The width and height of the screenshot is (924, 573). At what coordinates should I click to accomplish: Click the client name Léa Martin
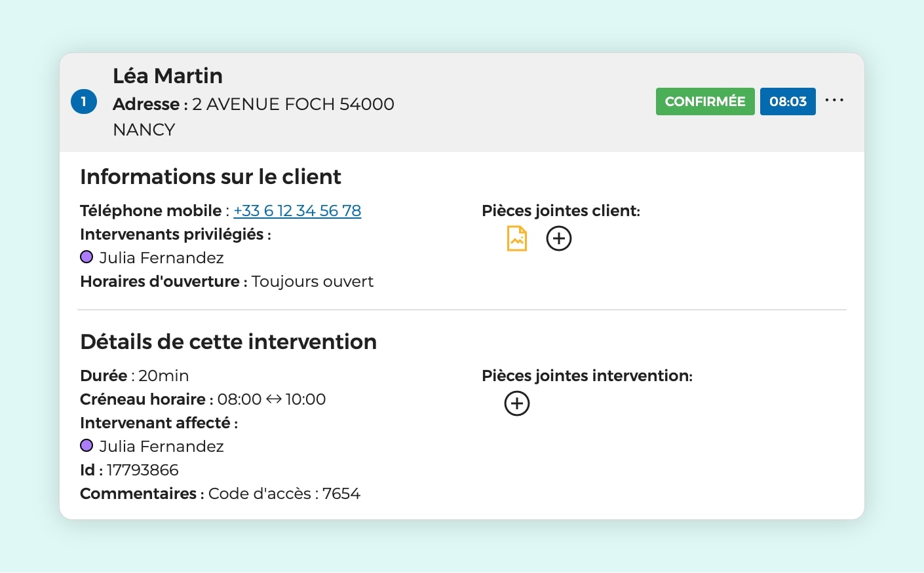pos(168,76)
